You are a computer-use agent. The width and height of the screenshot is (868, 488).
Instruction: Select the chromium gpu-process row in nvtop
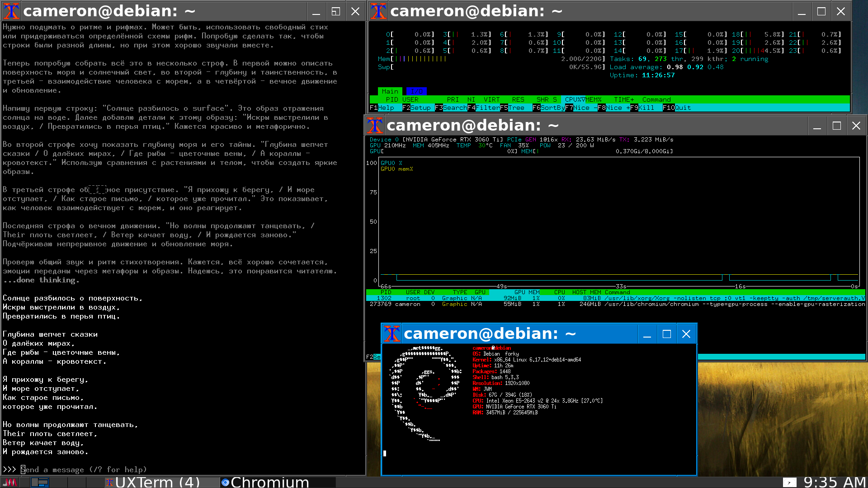coord(615,304)
